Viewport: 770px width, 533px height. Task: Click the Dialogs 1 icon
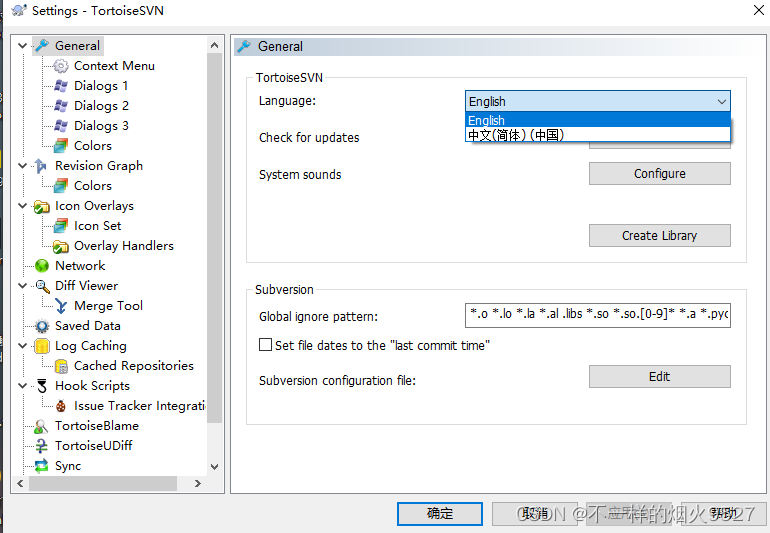pyautogui.click(x=61, y=86)
